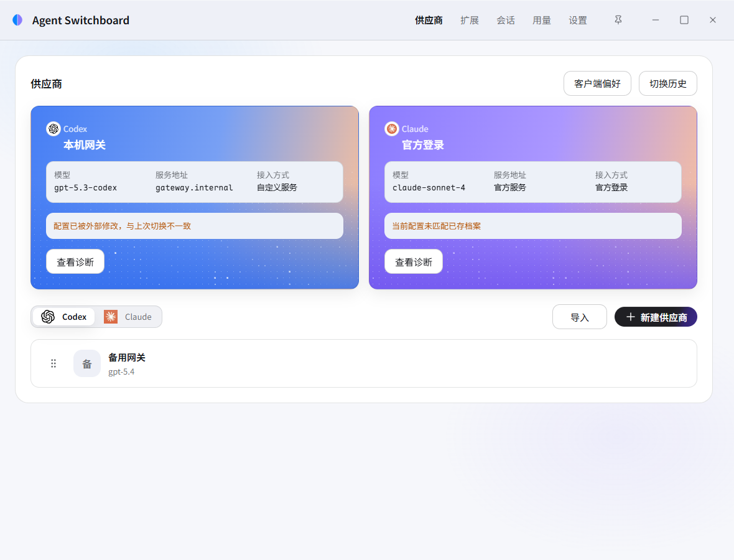Viewport: 734px width, 560px height.
Task: Click the 自定义服务 access method value
Action: pos(277,188)
